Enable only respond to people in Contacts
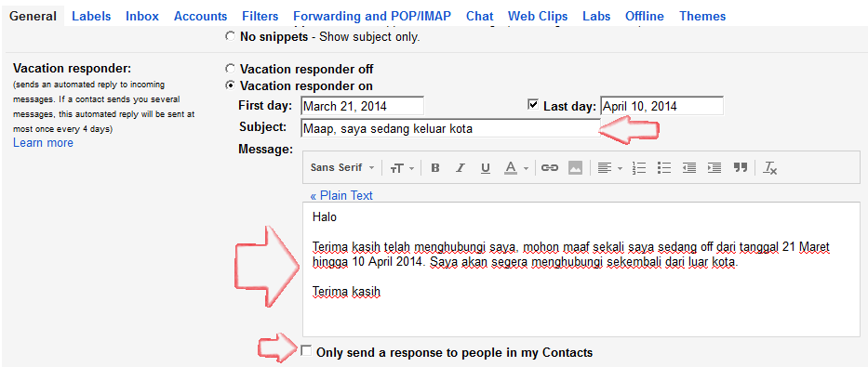Screen dimensions: 868x367 pos(306,351)
